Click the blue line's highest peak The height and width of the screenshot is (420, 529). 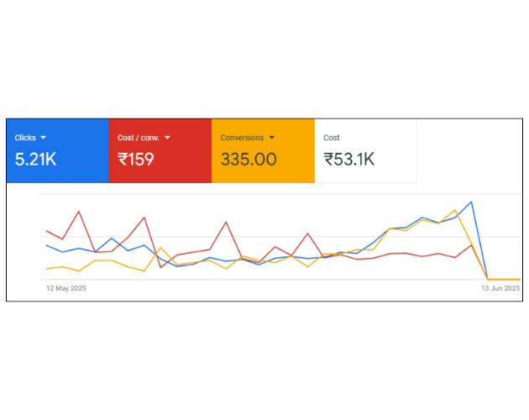(472, 202)
